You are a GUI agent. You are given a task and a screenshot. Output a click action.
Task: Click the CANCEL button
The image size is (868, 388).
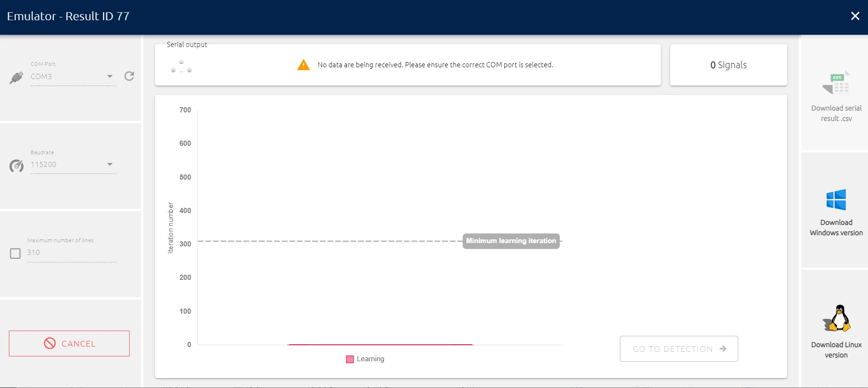click(69, 343)
